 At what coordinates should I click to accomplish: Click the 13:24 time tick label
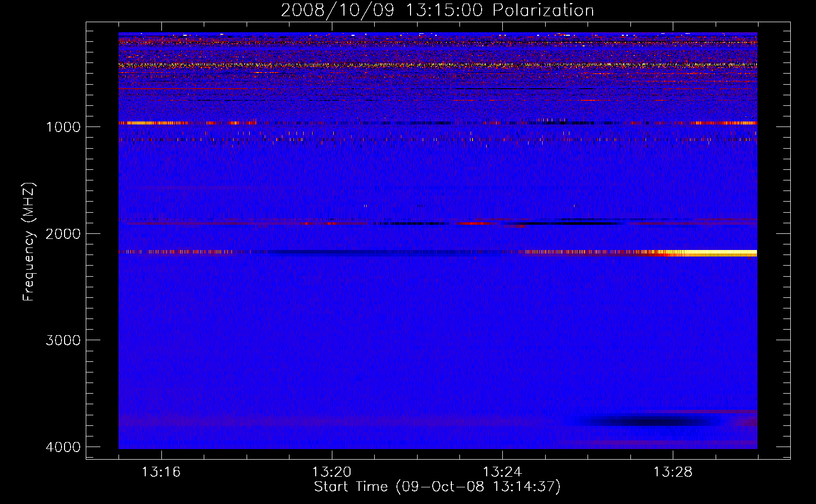502,472
